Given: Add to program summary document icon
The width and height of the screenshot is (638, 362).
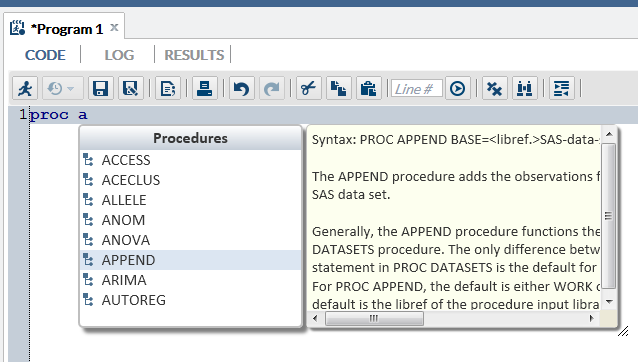Looking at the screenshot, I should [x=168, y=88].
